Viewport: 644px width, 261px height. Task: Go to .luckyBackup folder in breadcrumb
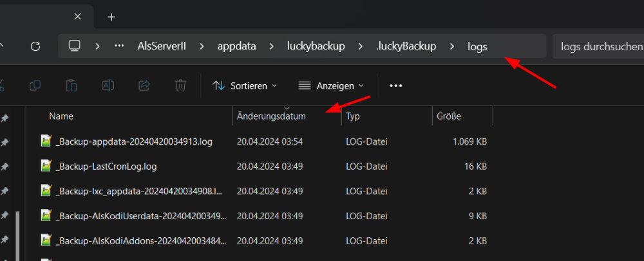coord(406,46)
